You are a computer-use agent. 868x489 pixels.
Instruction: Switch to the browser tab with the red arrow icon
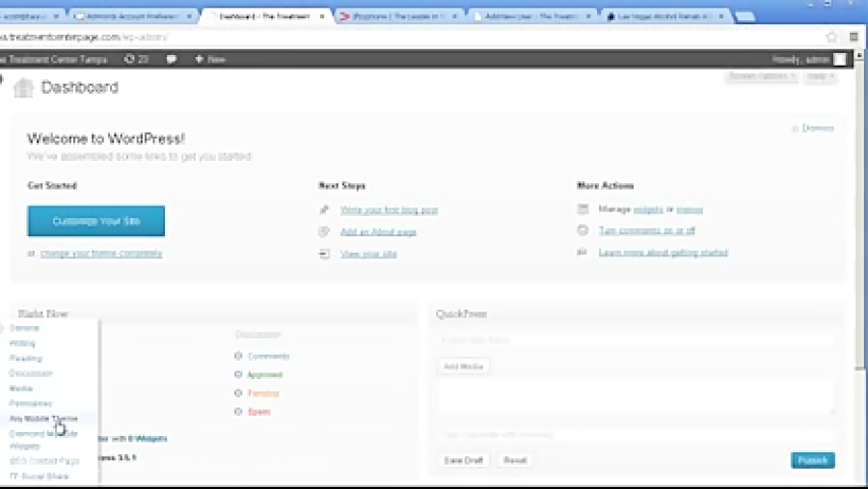click(398, 16)
